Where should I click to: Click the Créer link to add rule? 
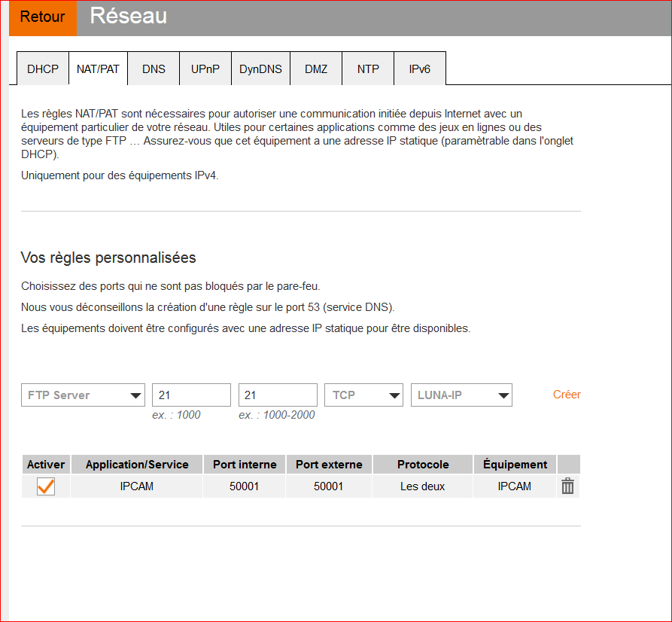click(x=567, y=395)
